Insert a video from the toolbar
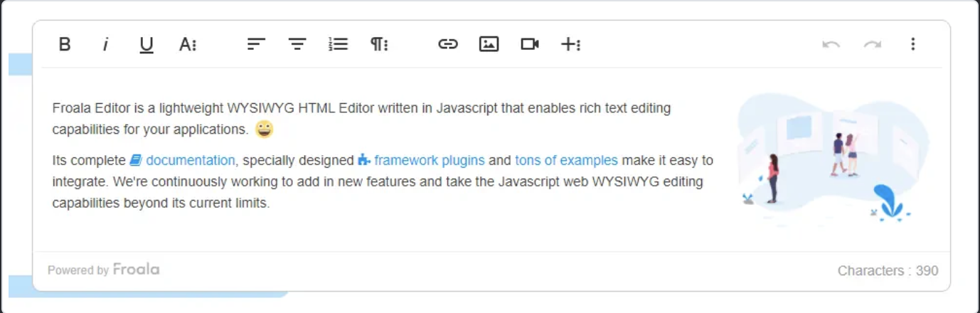980x313 pixels. (x=530, y=44)
